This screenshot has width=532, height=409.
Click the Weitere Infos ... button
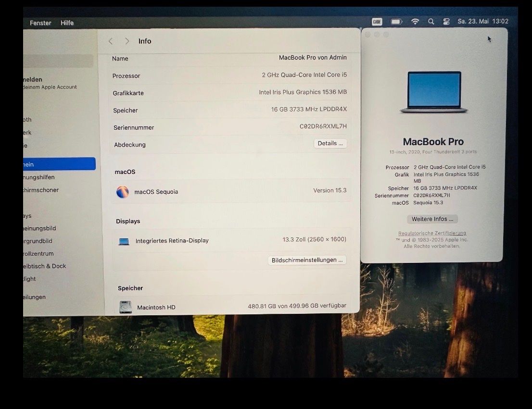click(x=432, y=219)
